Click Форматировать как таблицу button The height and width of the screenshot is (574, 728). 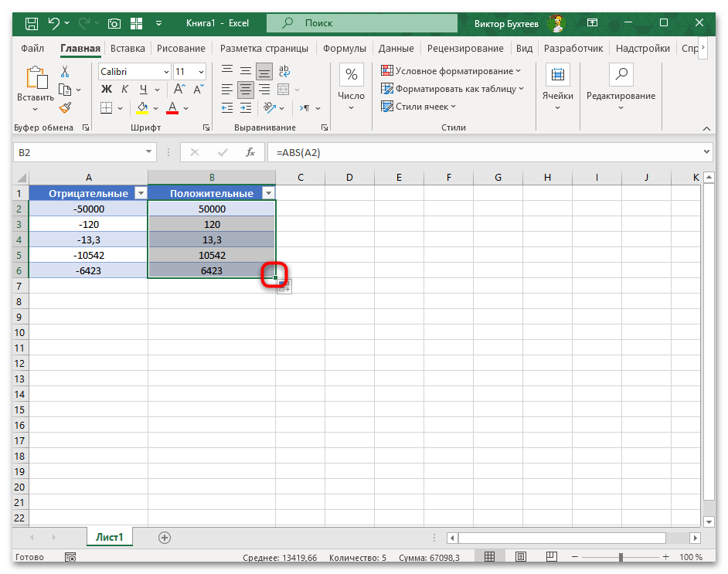point(454,89)
